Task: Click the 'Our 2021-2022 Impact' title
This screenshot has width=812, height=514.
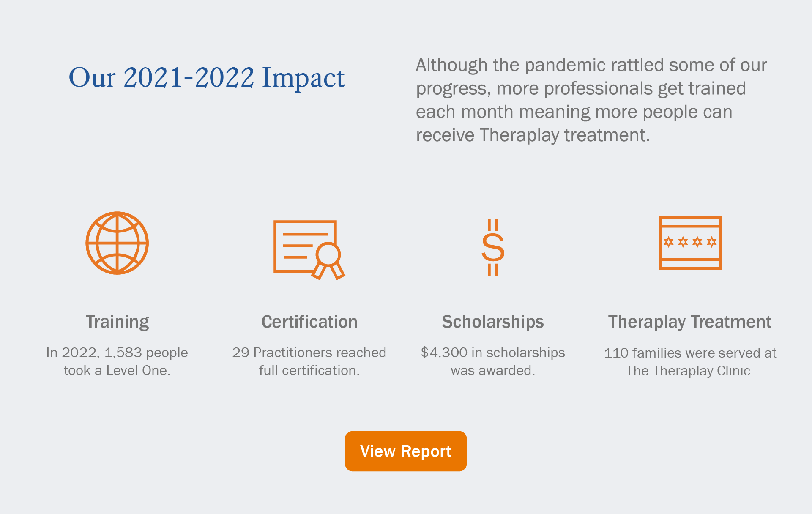Action: tap(207, 78)
